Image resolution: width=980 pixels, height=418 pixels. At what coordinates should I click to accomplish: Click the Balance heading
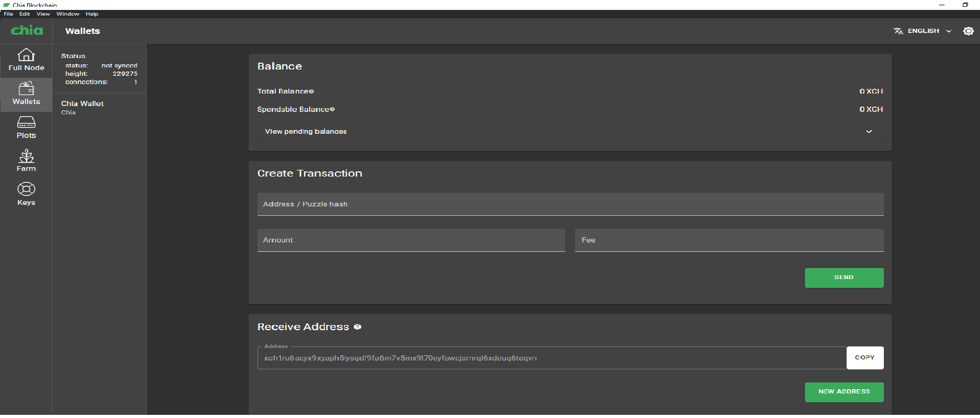[x=279, y=66]
